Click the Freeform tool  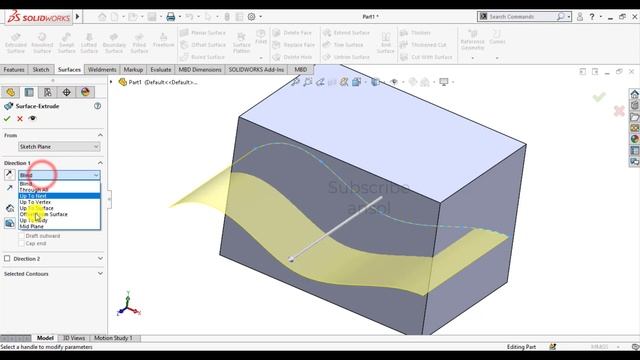(x=164, y=40)
